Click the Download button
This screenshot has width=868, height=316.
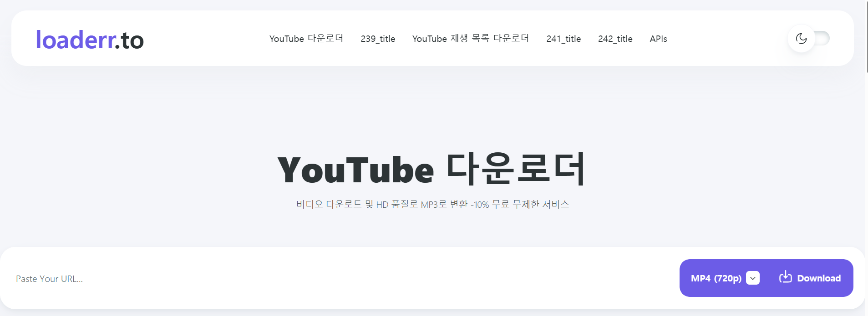coord(810,278)
